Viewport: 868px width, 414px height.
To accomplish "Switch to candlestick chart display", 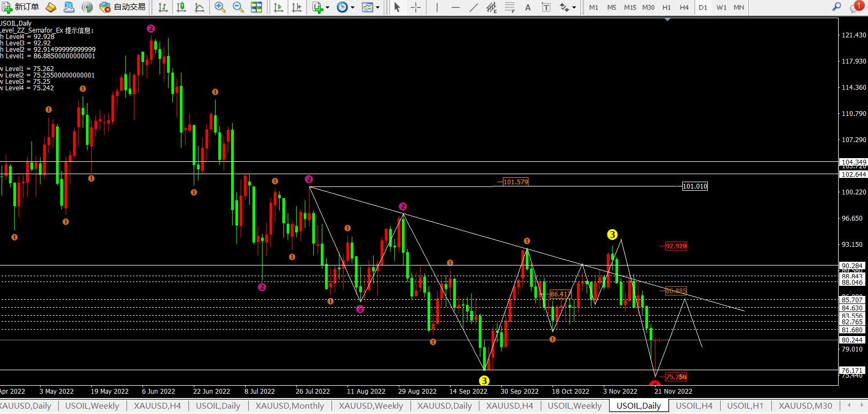I will click(x=182, y=7).
